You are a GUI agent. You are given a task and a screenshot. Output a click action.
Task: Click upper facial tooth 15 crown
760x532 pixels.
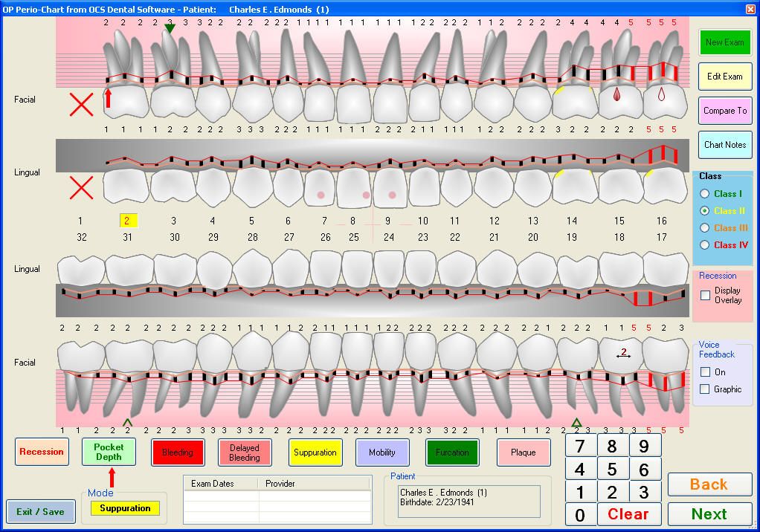pyautogui.click(x=620, y=102)
